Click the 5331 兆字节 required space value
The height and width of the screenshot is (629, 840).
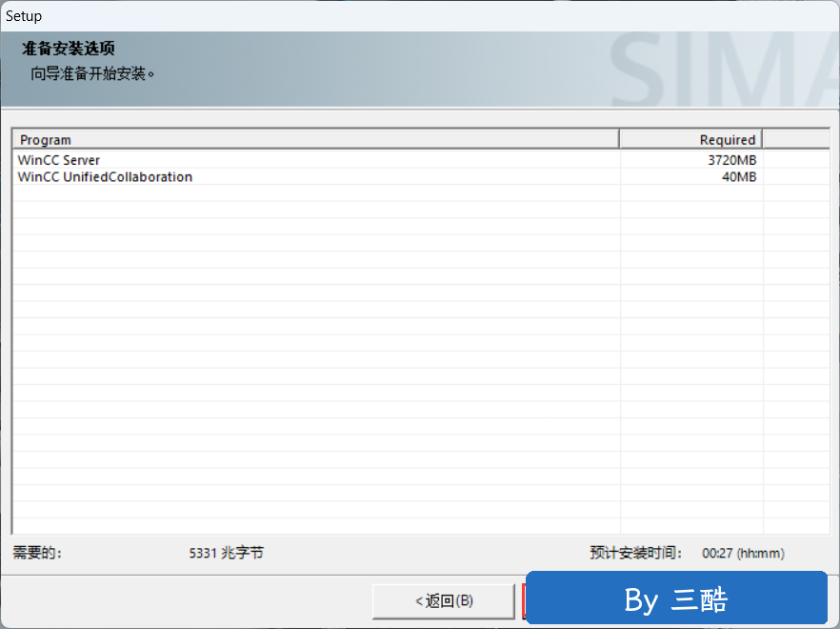pyautogui.click(x=226, y=553)
